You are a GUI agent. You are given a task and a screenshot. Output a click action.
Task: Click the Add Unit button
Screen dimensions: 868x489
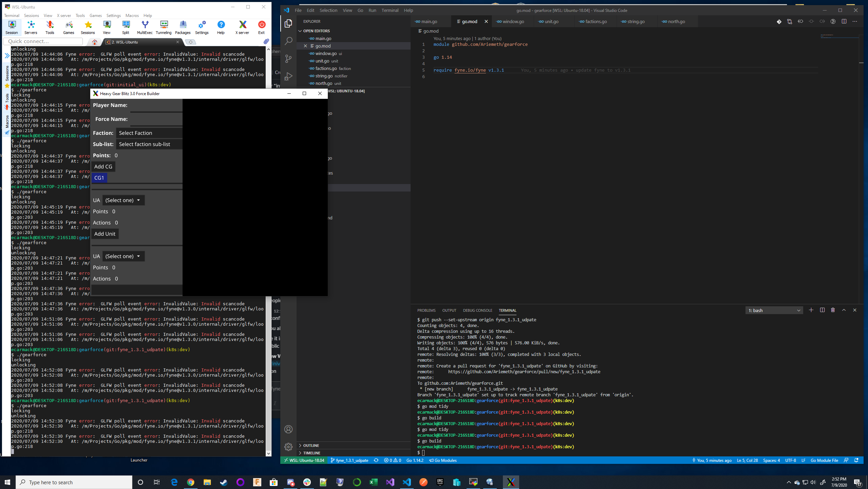105,234
